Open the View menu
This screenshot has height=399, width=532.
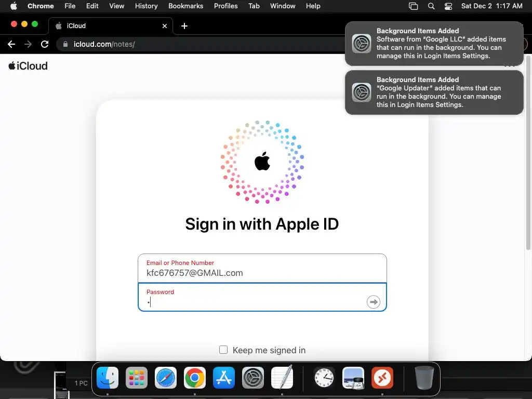coord(116,6)
